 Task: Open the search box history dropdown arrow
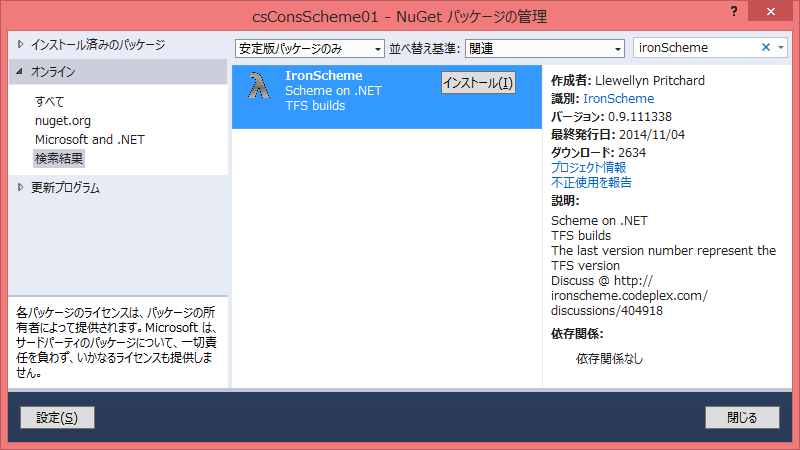(x=780, y=48)
